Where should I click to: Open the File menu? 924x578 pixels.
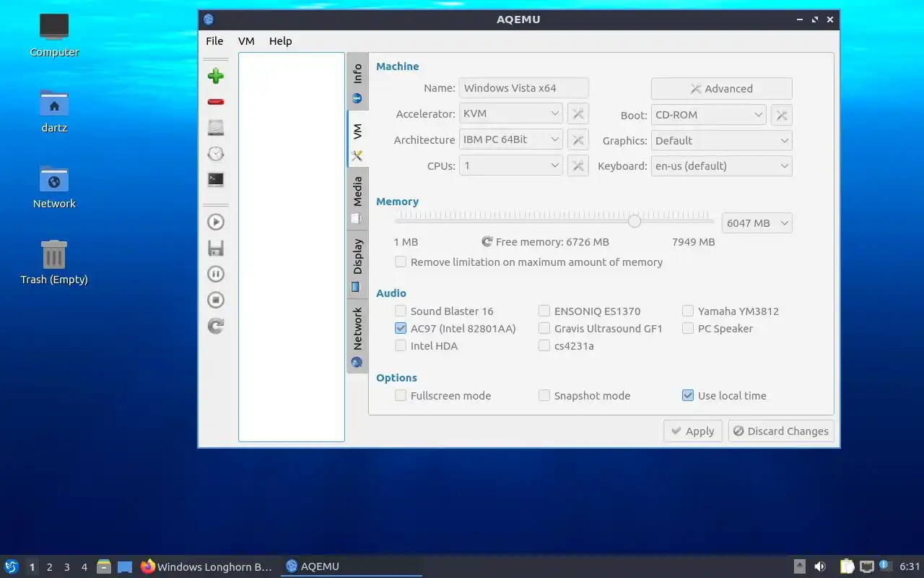point(214,41)
